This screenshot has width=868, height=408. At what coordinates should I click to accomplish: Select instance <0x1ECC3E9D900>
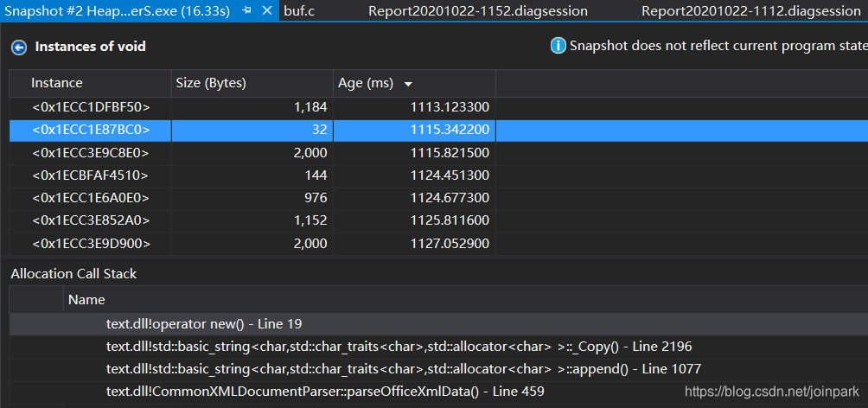[91, 244]
